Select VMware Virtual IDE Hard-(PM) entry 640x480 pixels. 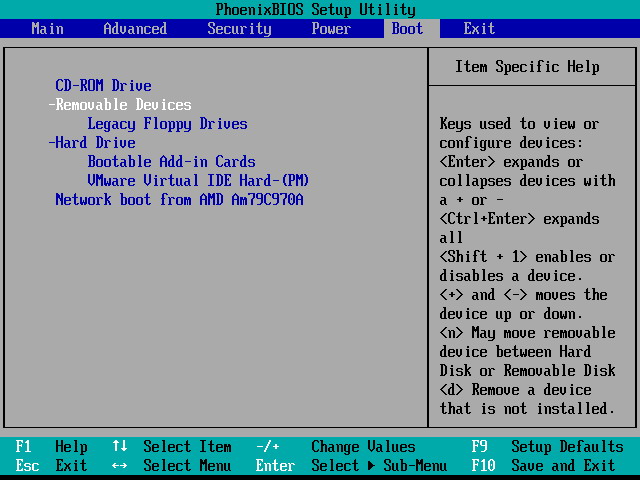coord(198,180)
